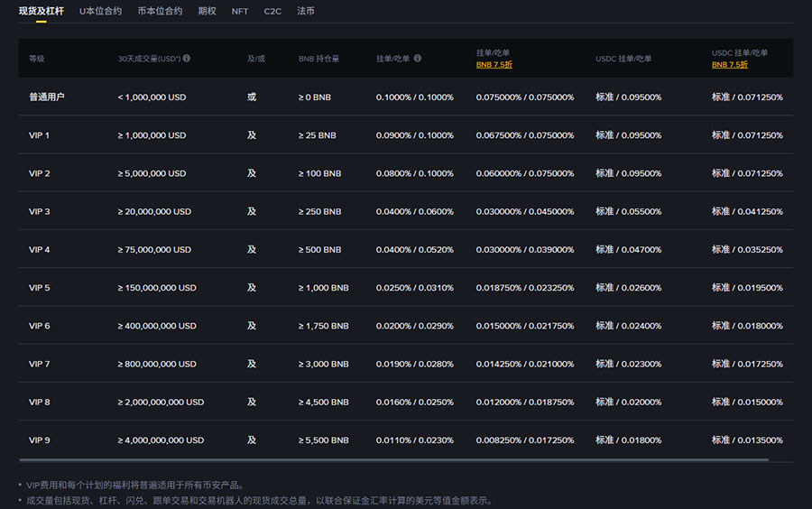
Task: Open the 币本位合约 tab
Action: (x=160, y=11)
